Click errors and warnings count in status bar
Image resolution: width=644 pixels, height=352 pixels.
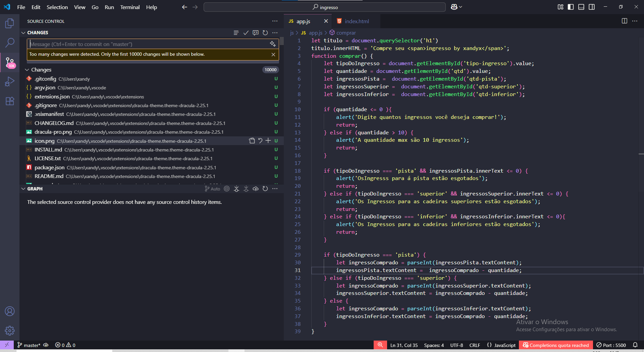tap(65, 345)
